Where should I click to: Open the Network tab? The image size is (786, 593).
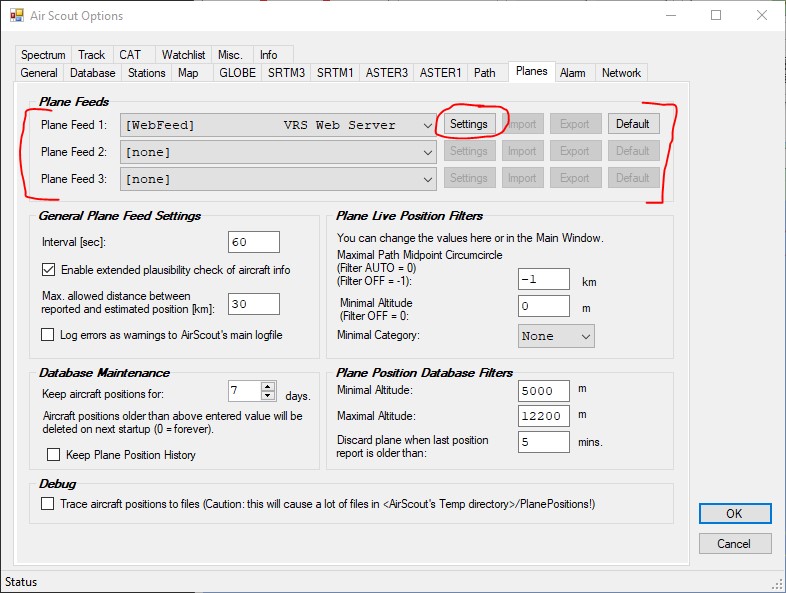click(x=621, y=73)
